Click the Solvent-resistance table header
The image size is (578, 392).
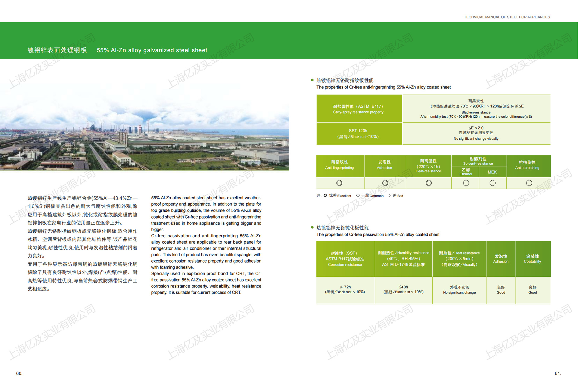[x=478, y=161]
